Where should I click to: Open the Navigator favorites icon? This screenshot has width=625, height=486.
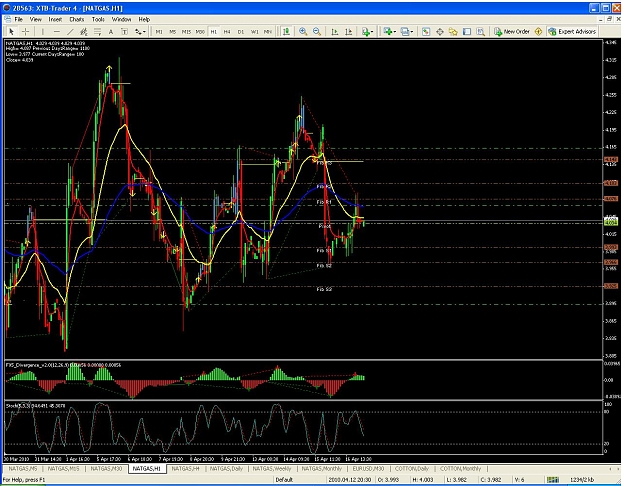click(x=453, y=31)
